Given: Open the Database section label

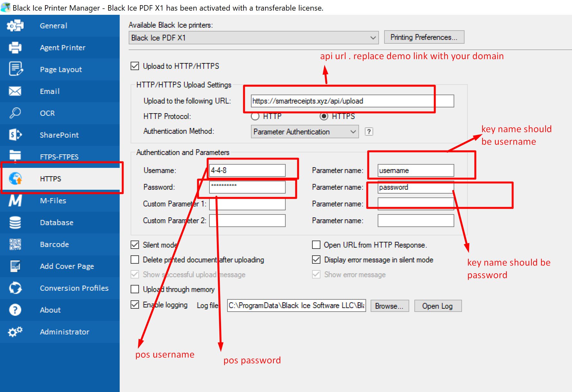Looking at the screenshot, I should coord(57,223).
